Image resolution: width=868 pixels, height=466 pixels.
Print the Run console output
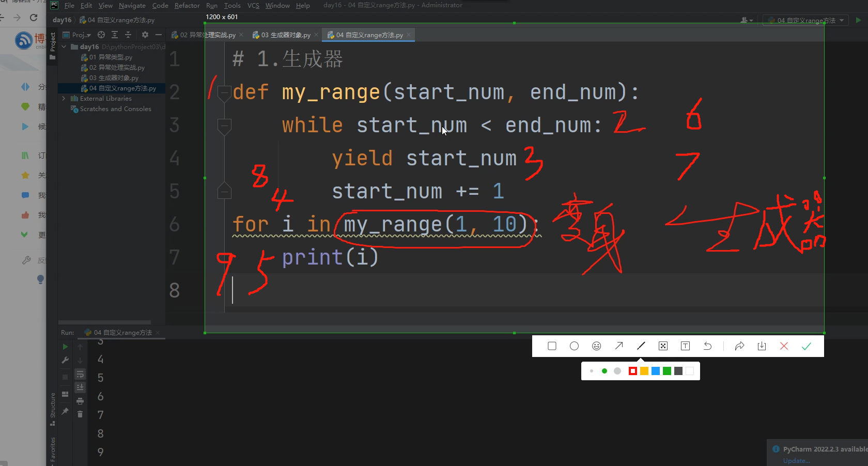80,401
